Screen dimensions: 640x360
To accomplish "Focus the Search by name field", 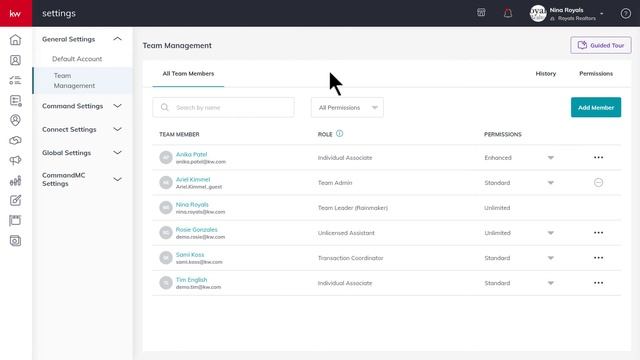I will coord(223,107).
